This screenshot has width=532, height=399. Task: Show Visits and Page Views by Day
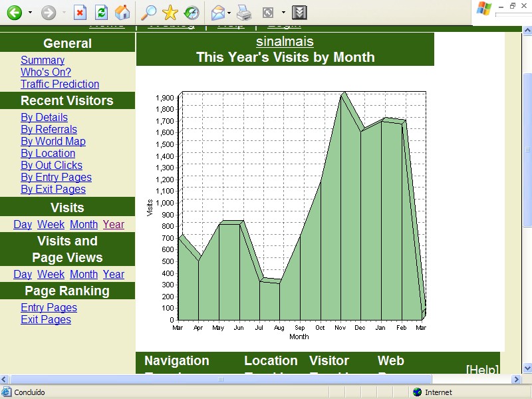23,274
